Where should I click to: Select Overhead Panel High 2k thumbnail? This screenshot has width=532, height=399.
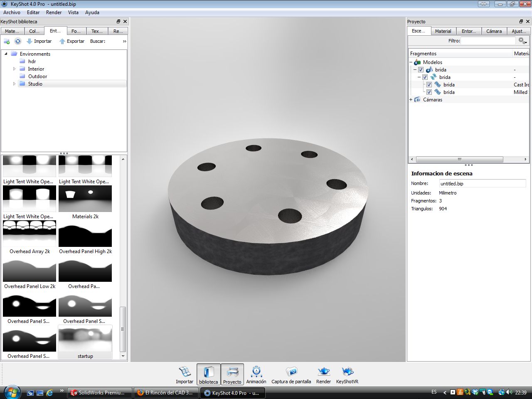point(85,238)
